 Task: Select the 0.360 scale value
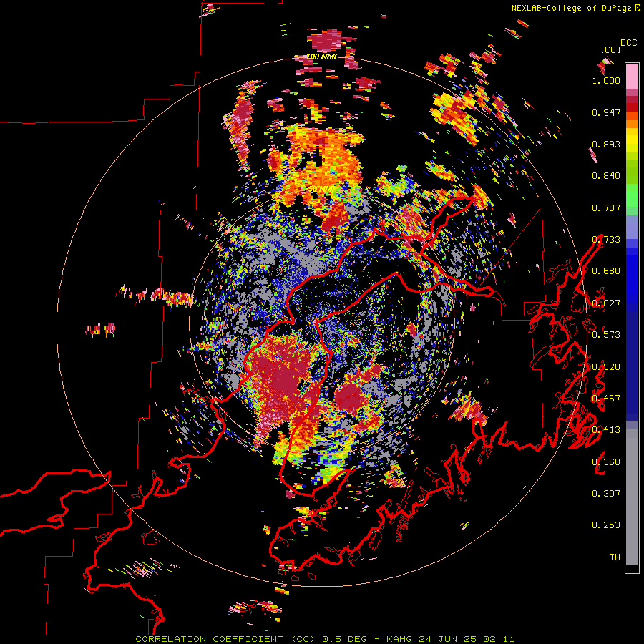pyautogui.click(x=606, y=462)
